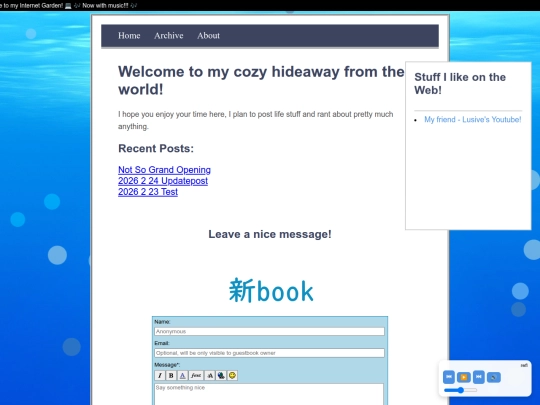Open the Home page in navigation bar

pyautogui.click(x=129, y=35)
